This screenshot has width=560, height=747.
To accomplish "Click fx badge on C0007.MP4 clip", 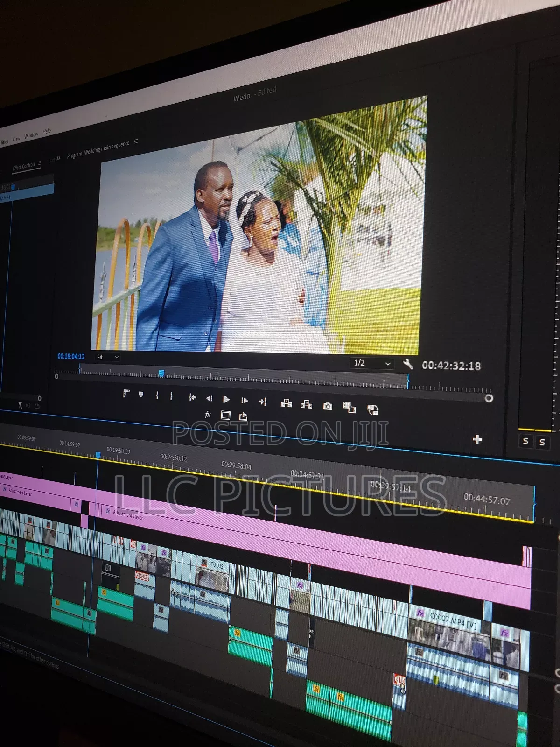I will click(420, 613).
